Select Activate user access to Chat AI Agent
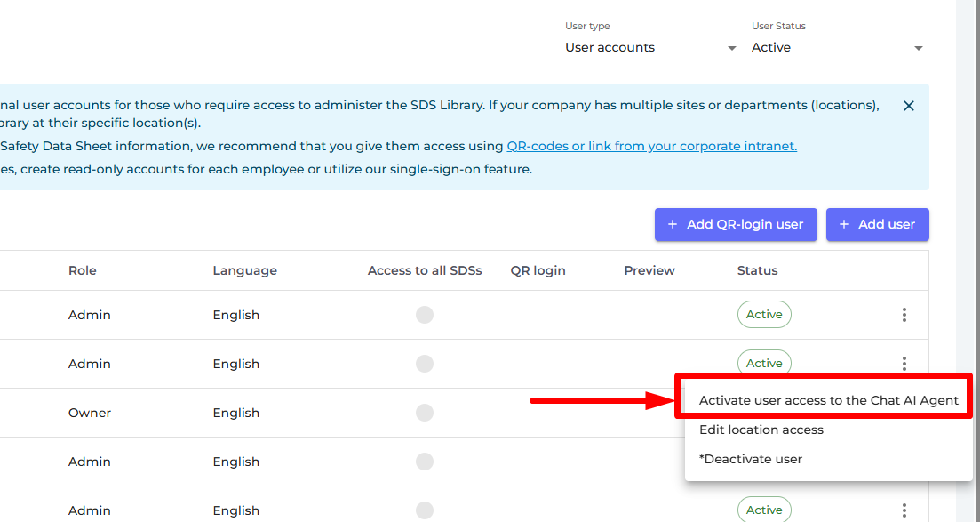Screen dimensions: 980x522 point(828,400)
